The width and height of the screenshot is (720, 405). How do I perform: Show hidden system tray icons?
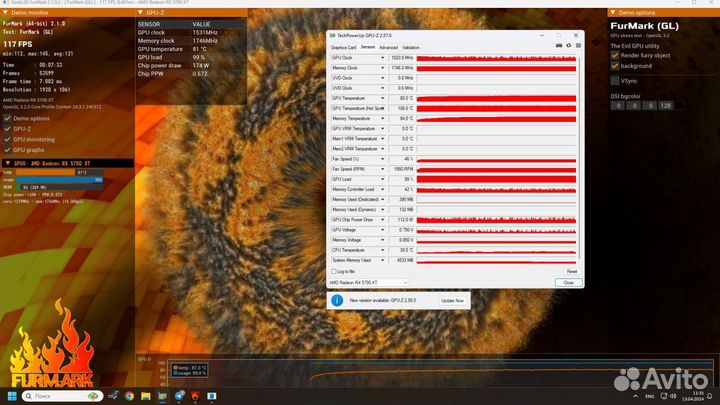tap(636, 396)
